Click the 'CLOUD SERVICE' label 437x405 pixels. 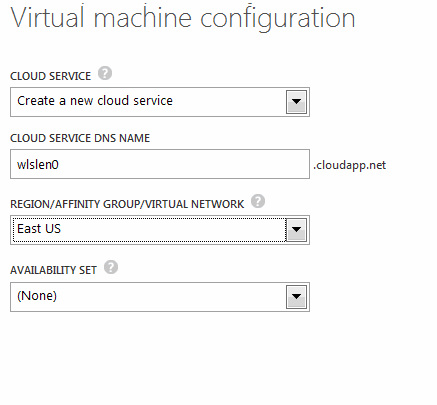pyautogui.click(x=50, y=76)
